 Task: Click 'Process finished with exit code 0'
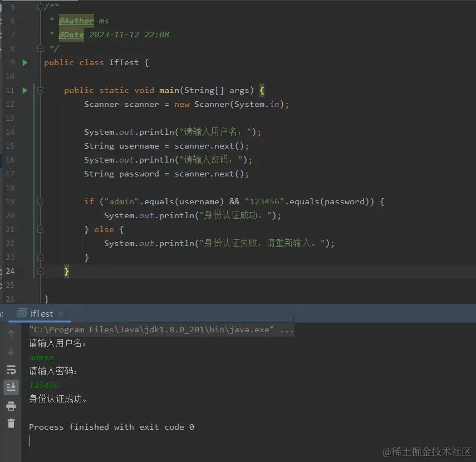(x=111, y=427)
